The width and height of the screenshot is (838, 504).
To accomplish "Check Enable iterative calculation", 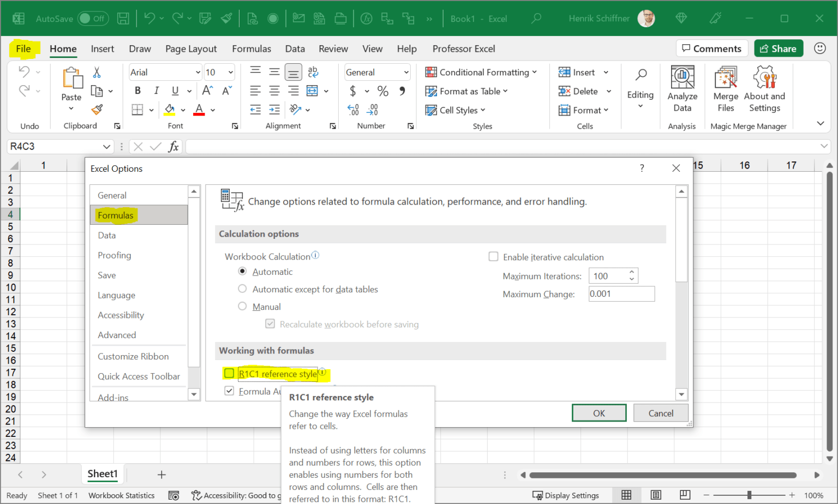I will point(493,256).
